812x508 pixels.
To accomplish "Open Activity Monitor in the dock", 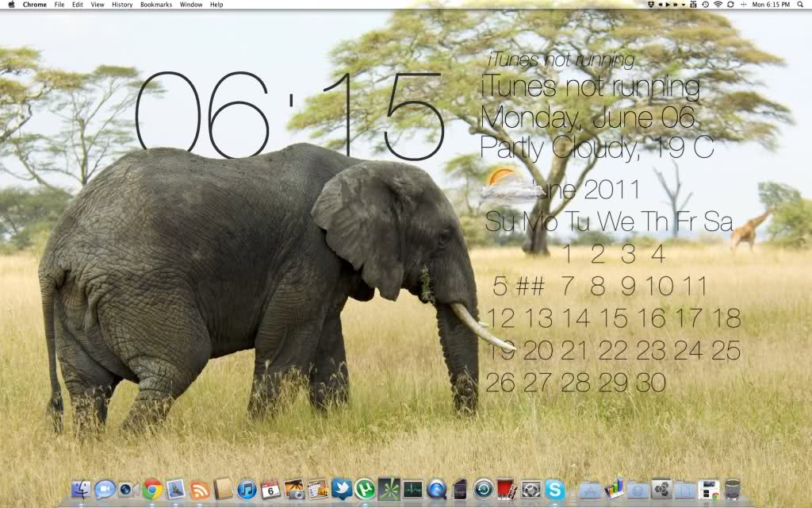I will pyautogui.click(x=412, y=489).
